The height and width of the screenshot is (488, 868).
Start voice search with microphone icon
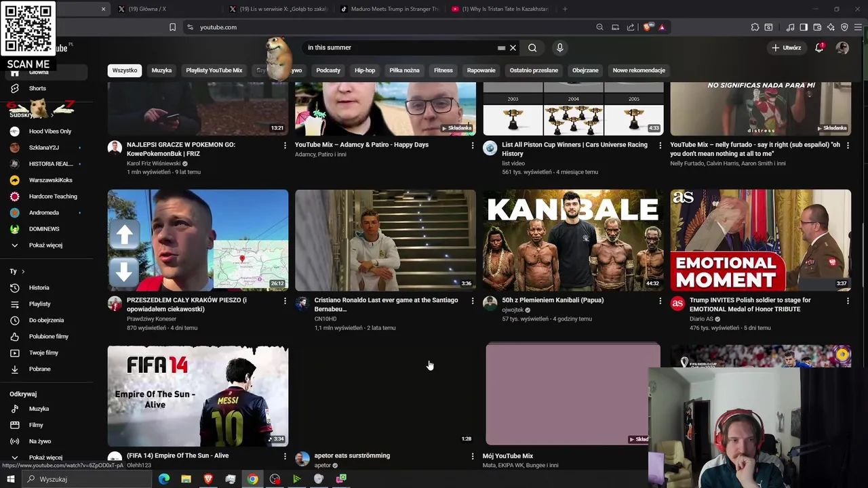pos(559,47)
